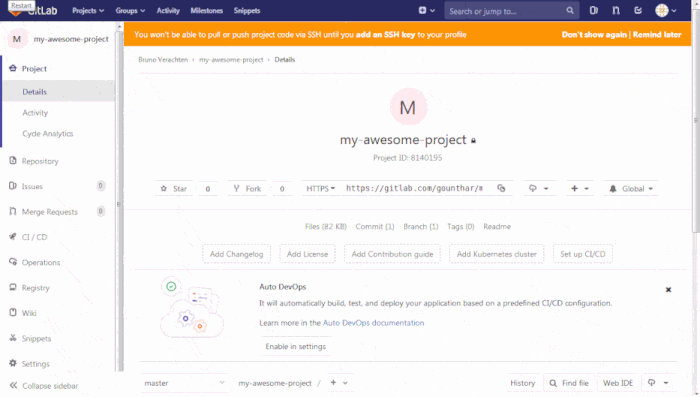Click the Project home icon in sidebar
700x397 pixels.
click(13, 68)
